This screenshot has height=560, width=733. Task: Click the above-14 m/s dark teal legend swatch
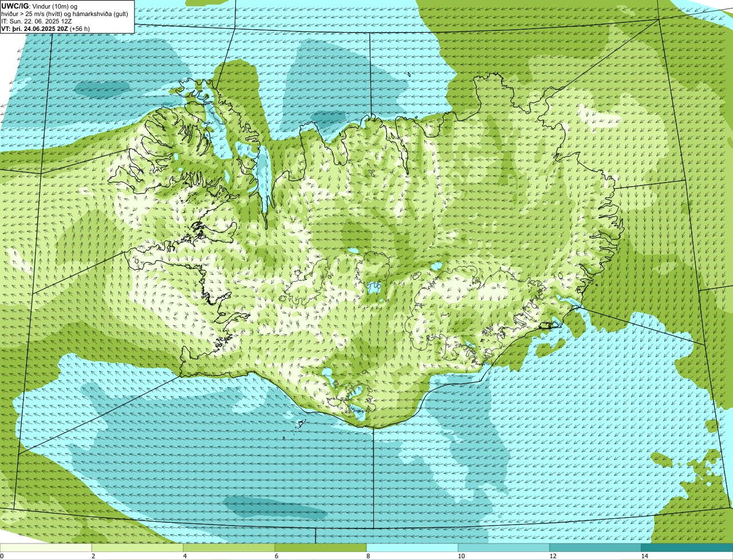tap(687, 548)
